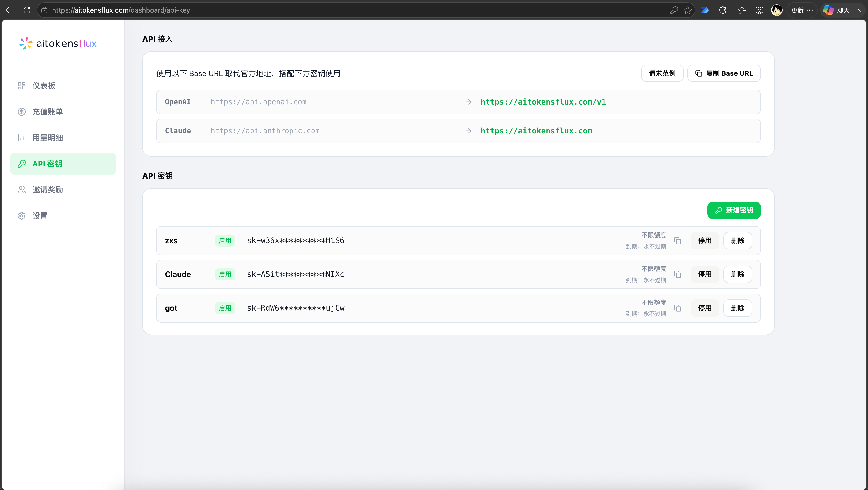The width and height of the screenshot is (868, 490).
Task: Delete the got key
Action: [738, 308]
